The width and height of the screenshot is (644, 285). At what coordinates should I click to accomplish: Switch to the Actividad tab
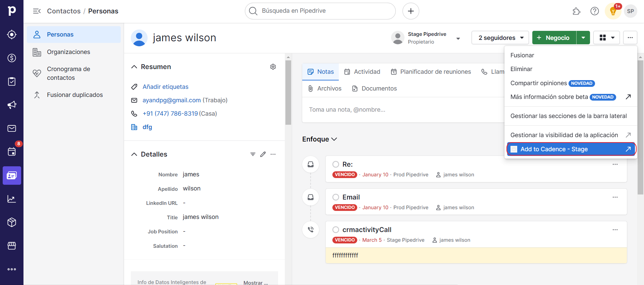362,72
